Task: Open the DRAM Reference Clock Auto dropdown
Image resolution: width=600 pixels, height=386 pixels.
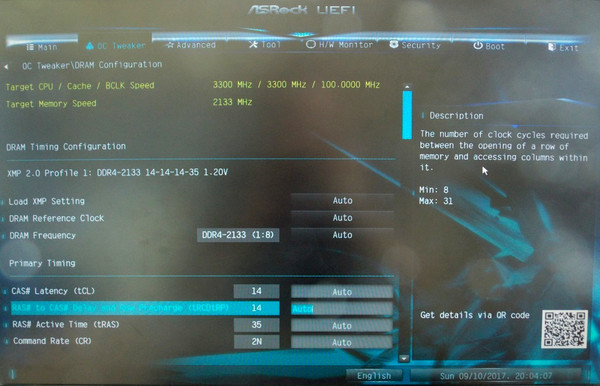Action: 342,218
